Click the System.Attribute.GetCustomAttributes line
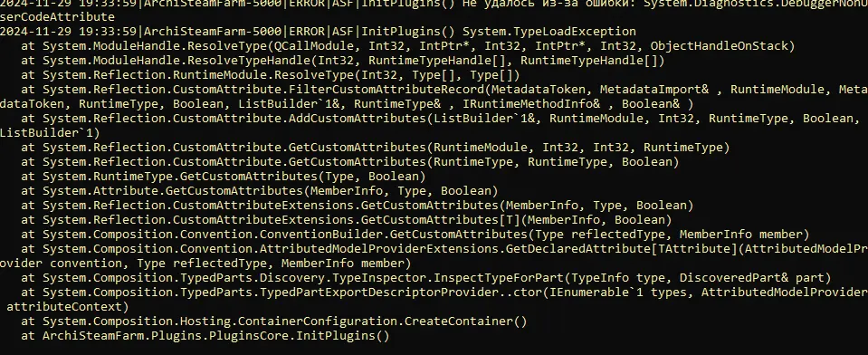 click(260, 190)
